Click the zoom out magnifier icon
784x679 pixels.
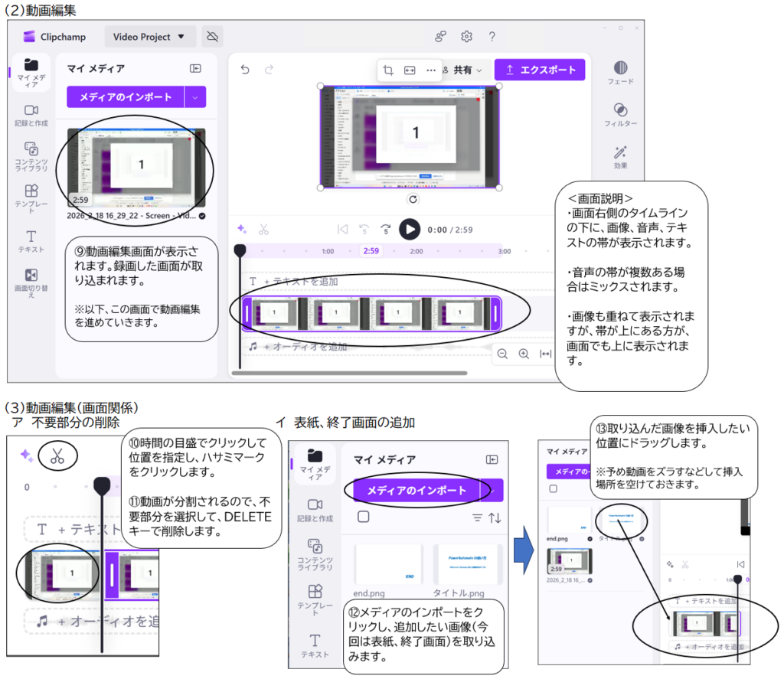(x=502, y=354)
